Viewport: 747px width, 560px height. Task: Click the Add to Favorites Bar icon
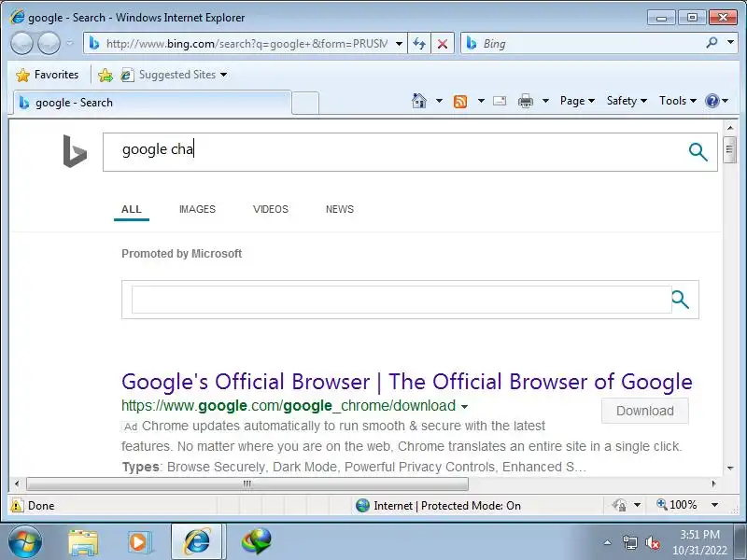point(106,75)
